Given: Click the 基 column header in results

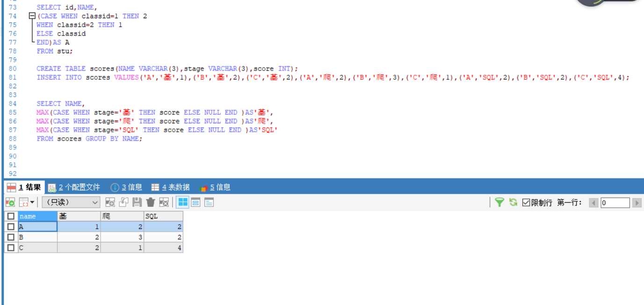Looking at the screenshot, I should [x=79, y=216].
